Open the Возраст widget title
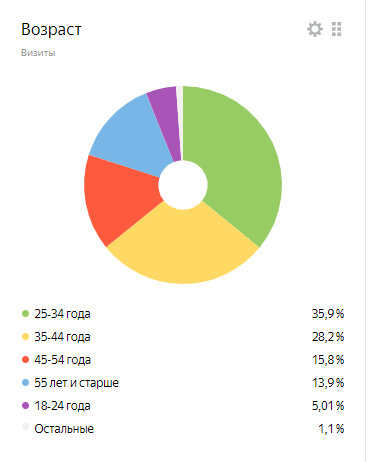This screenshot has width=369, height=462. click(51, 29)
